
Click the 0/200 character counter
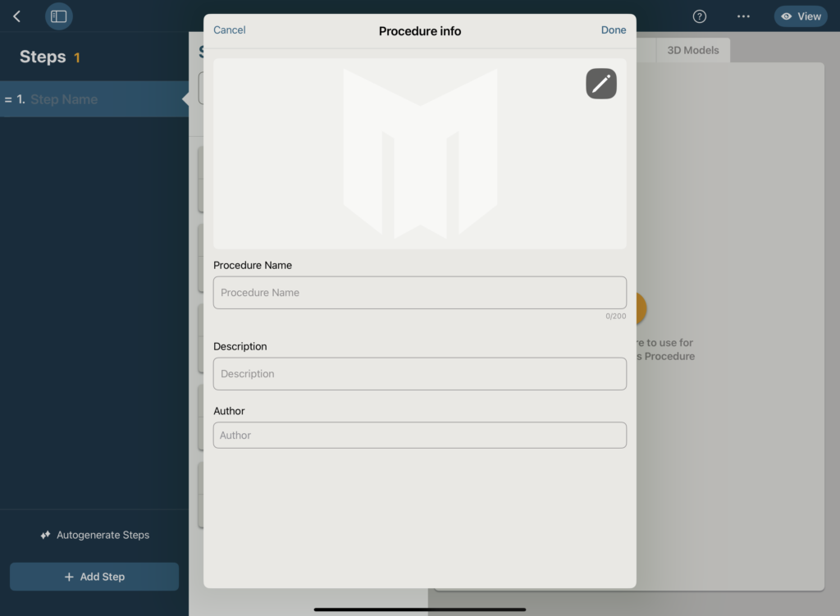click(615, 316)
